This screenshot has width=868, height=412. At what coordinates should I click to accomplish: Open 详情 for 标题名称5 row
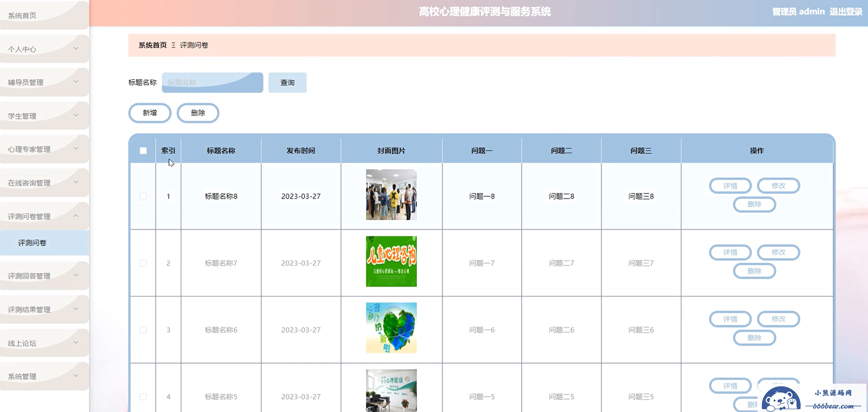[730, 386]
